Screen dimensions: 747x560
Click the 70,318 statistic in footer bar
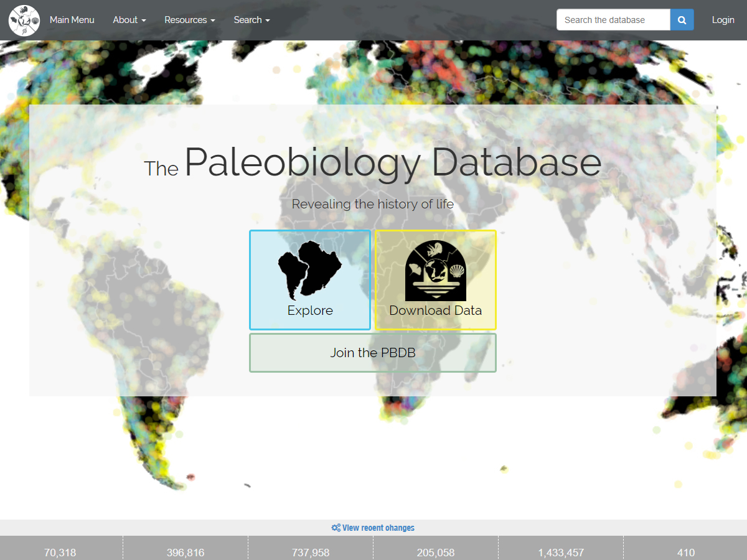[60, 552]
